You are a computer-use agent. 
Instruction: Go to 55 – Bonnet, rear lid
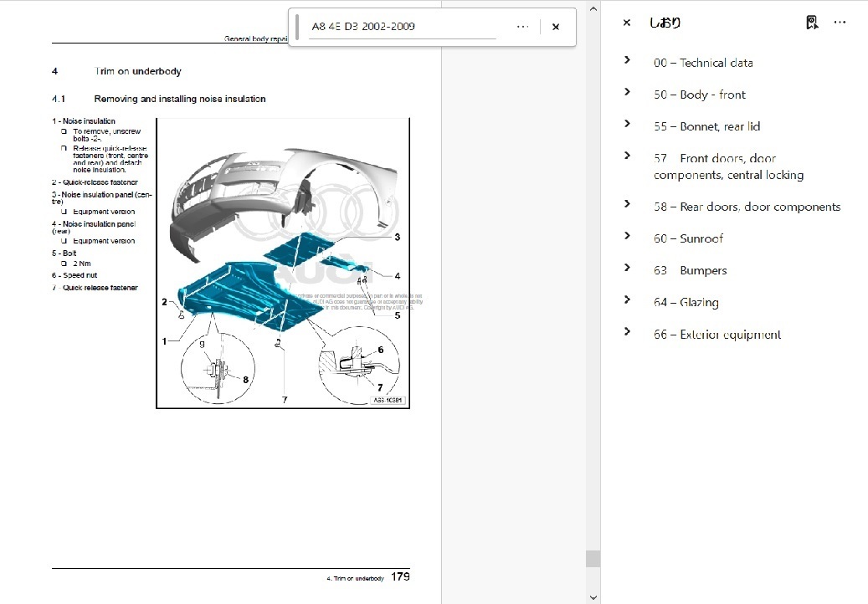(707, 126)
